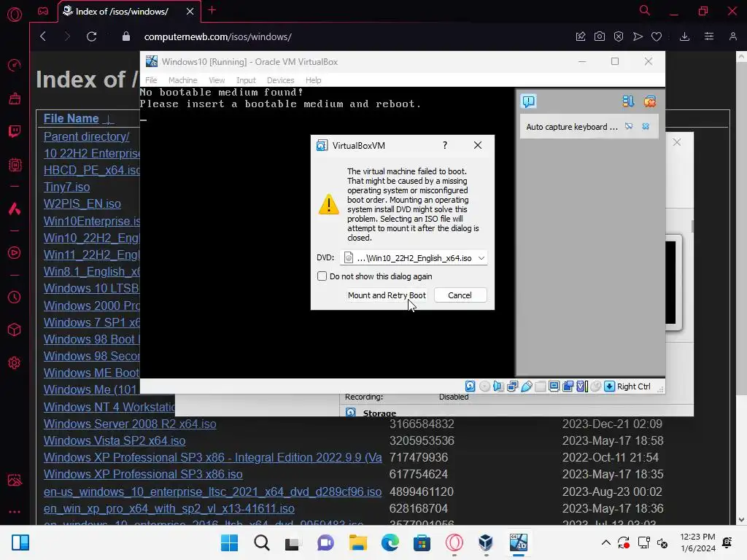This screenshot has width=747, height=560.
Task: Open the Help menu in VirtualBox
Action: [314, 80]
